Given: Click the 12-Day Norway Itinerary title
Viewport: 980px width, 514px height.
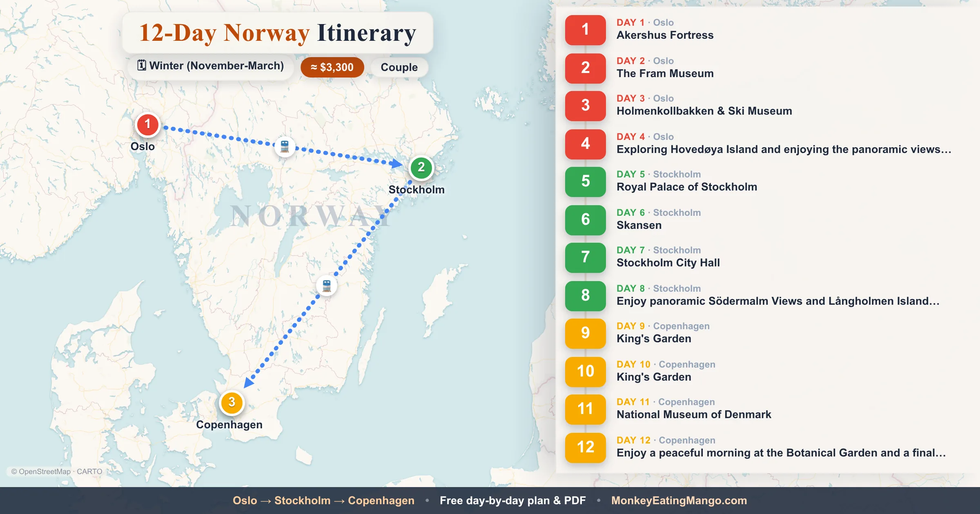Looking at the screenshot, I should pos(278,33).
